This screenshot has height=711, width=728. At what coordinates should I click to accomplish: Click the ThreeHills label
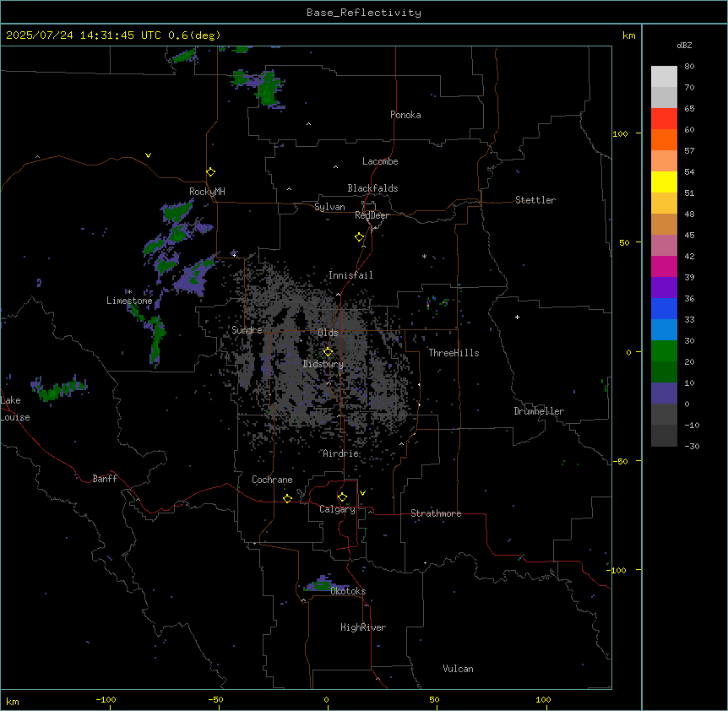point(454,353)
